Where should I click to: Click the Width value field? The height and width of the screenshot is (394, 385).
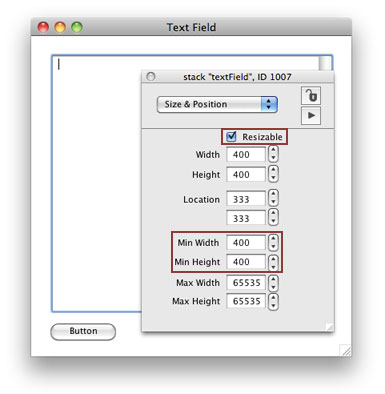point(246,155)
